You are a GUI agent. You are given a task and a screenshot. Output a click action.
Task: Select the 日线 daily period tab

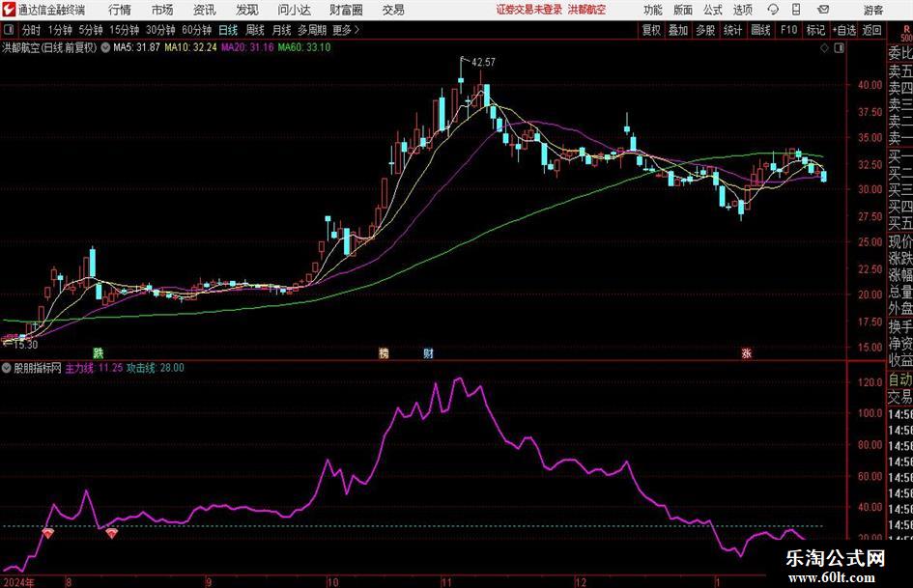point(228,30)
